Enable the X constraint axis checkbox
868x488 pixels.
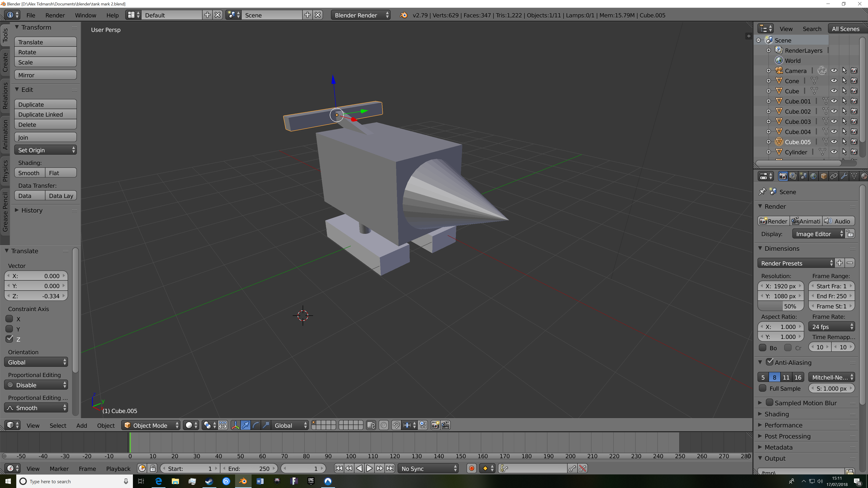coord(9,319)
